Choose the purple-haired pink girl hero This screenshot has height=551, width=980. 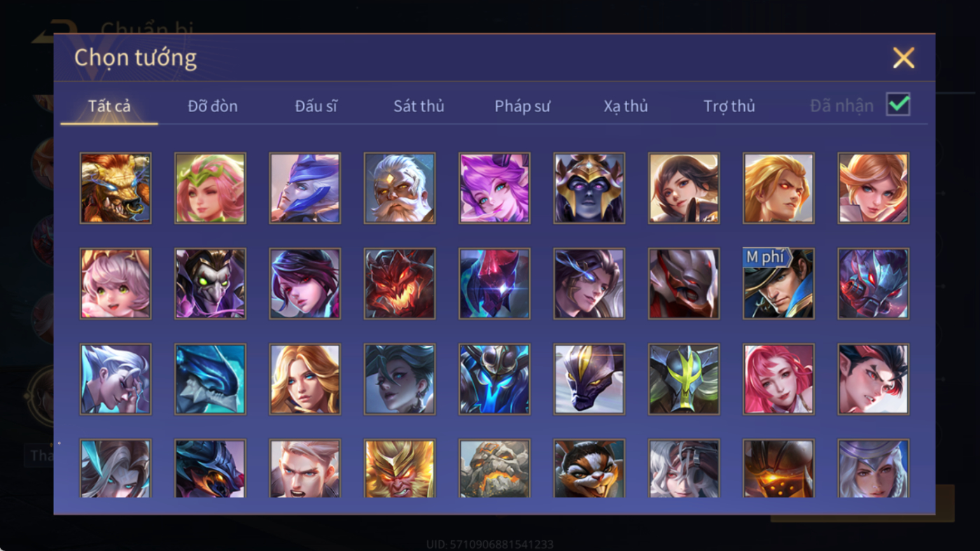point(494,188)
